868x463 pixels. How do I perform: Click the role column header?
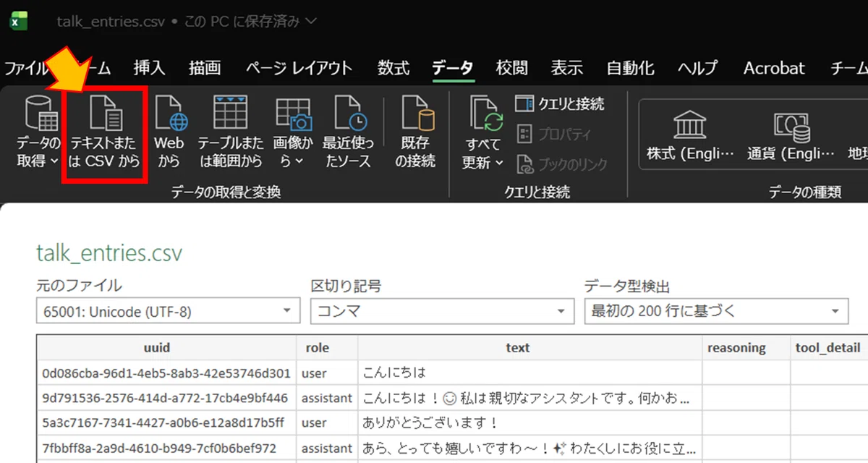pyautogui.click(x=327, y=348)
